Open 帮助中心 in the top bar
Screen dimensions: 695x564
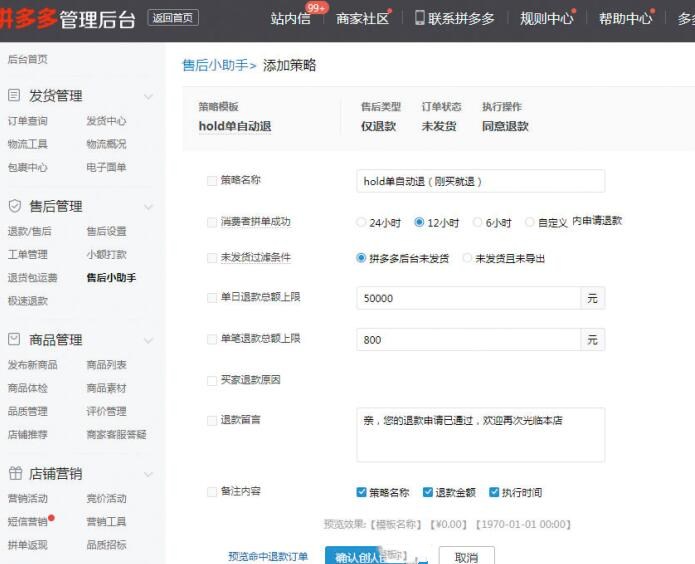click(x=625, y=19)
